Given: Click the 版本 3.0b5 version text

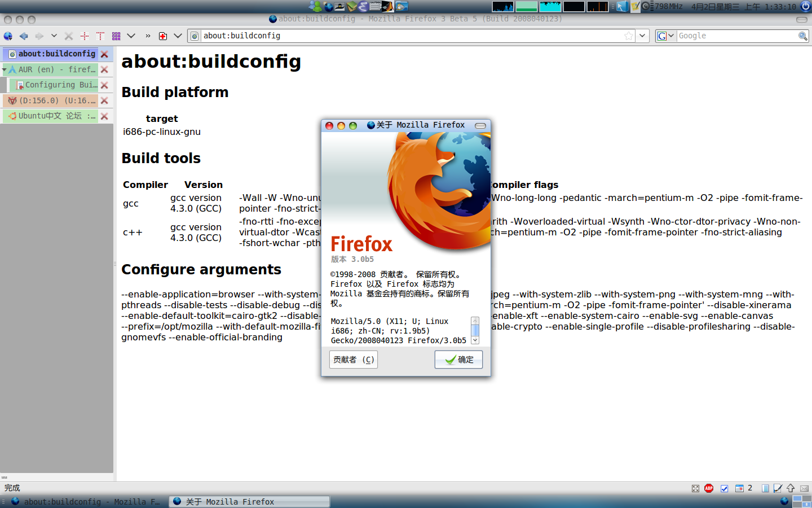Looking at the screenshot, I should pos(352,259).
